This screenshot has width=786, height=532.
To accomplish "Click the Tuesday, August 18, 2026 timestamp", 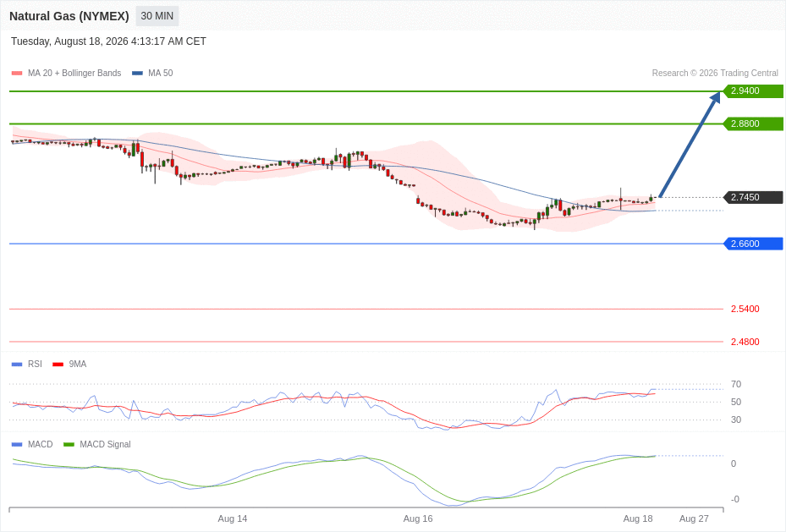I will pos(108,41).
